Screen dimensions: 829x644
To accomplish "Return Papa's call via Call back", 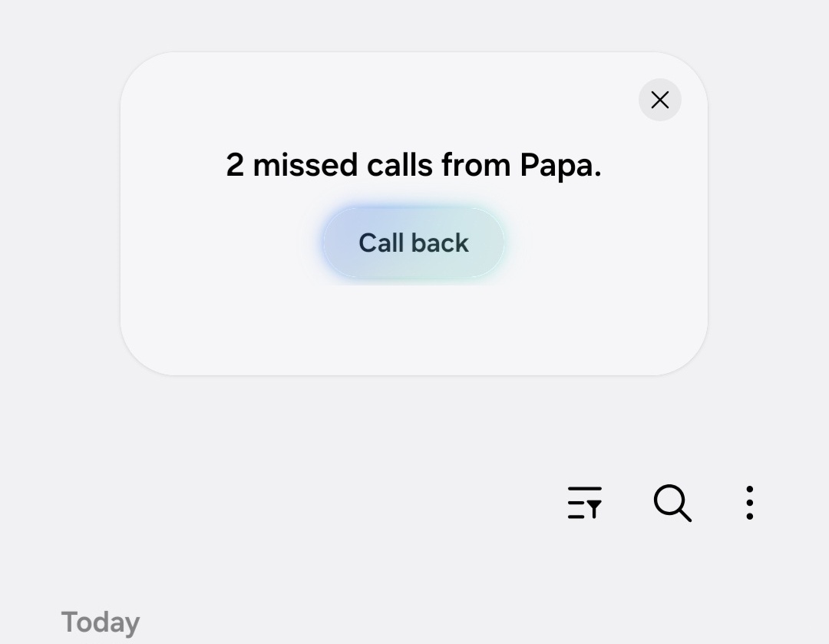I will (413, 243).
